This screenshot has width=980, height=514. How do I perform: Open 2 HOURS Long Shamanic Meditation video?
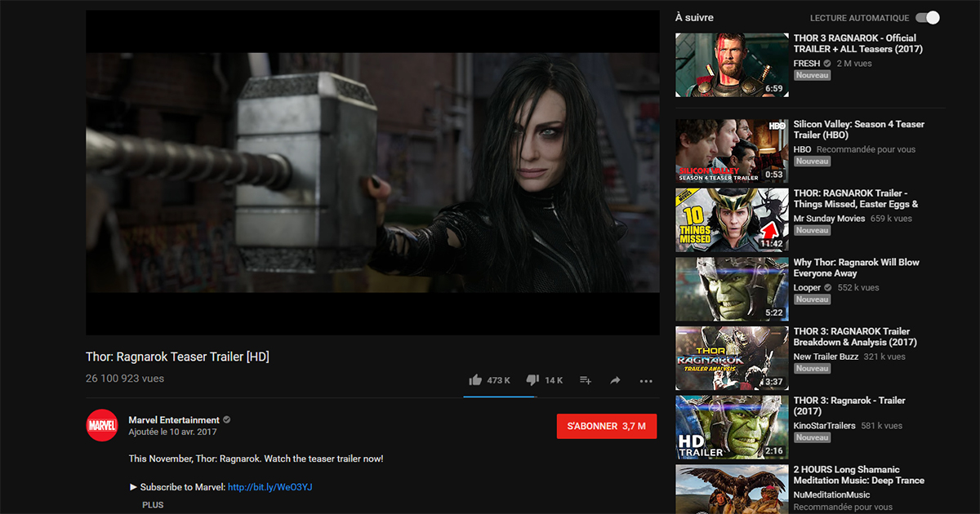click(858, 475)
